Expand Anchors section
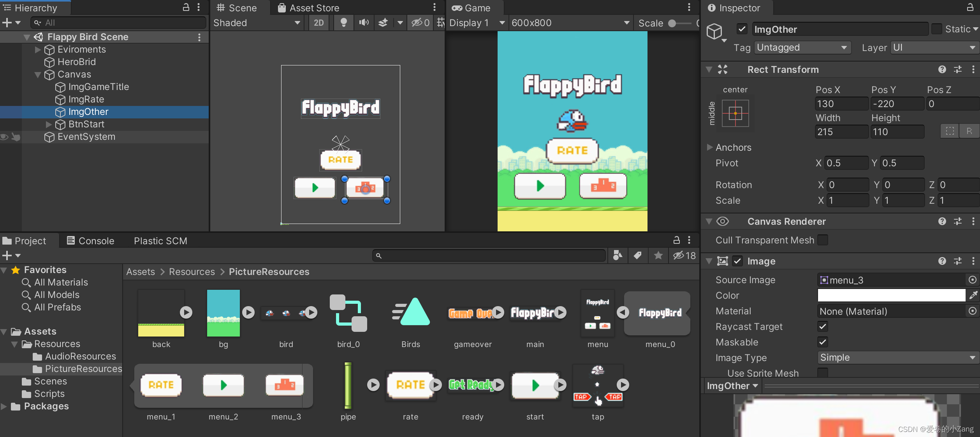This screenshot has width=980, height=437. tap(710, 147)
